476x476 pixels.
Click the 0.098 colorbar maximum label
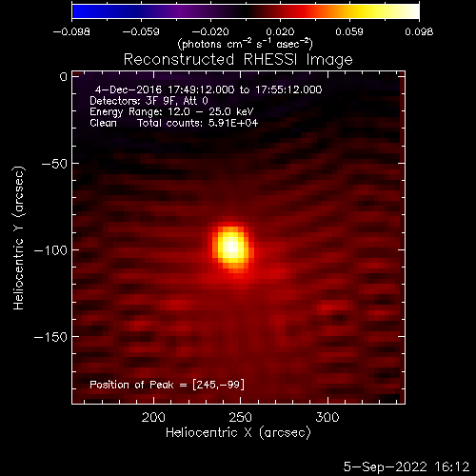(419, 31)
